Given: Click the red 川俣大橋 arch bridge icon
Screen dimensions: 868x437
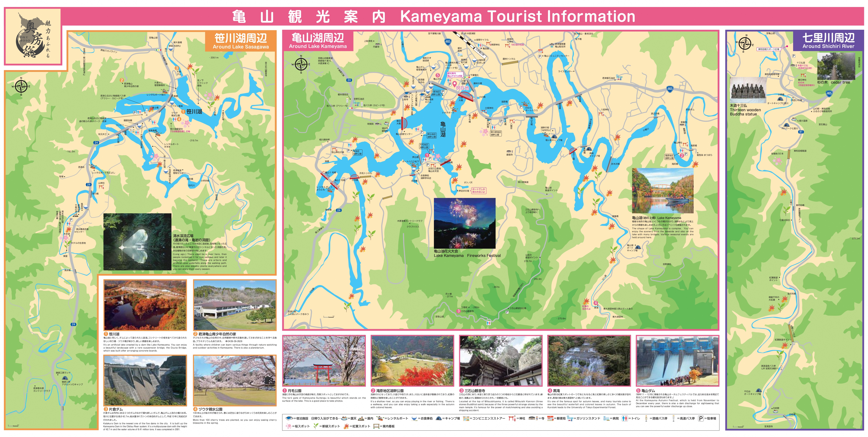Looking at the screenshot, I should click(466, 97).
